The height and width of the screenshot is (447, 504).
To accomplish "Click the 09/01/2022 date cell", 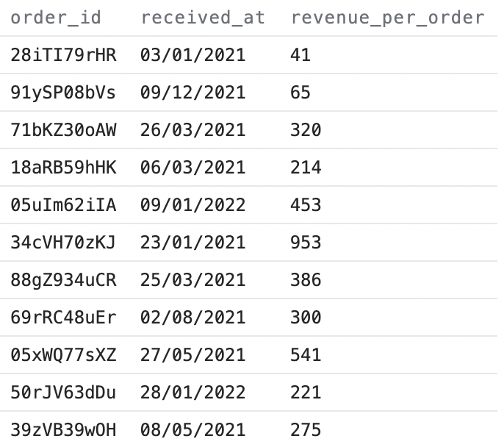I will coord(193,205).
